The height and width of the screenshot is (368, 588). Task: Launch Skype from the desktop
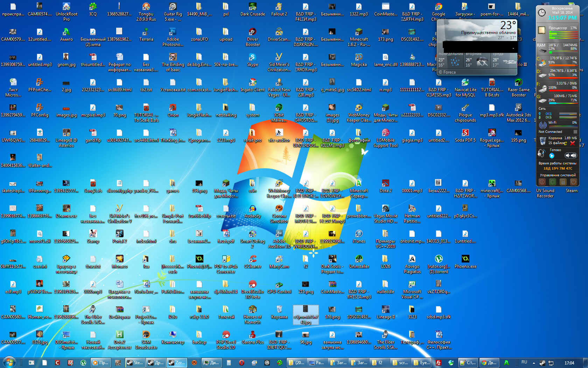(x=252, y=60)
